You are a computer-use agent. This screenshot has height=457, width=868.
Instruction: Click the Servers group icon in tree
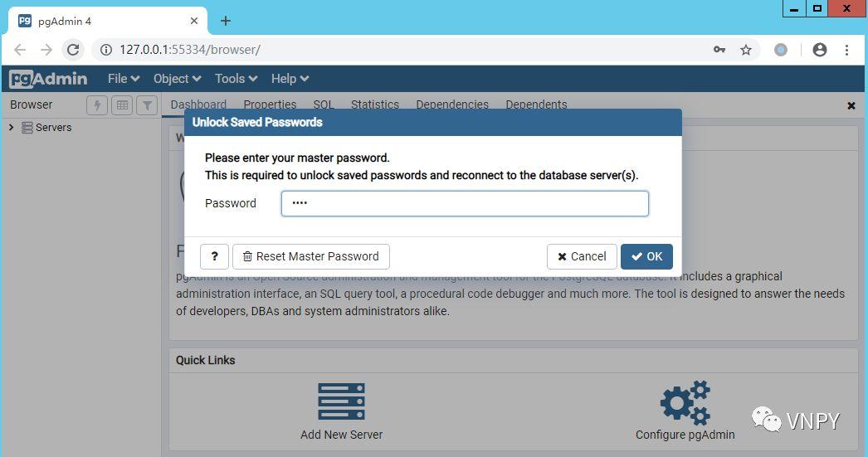pyautogui.click(x=27, y=128)
